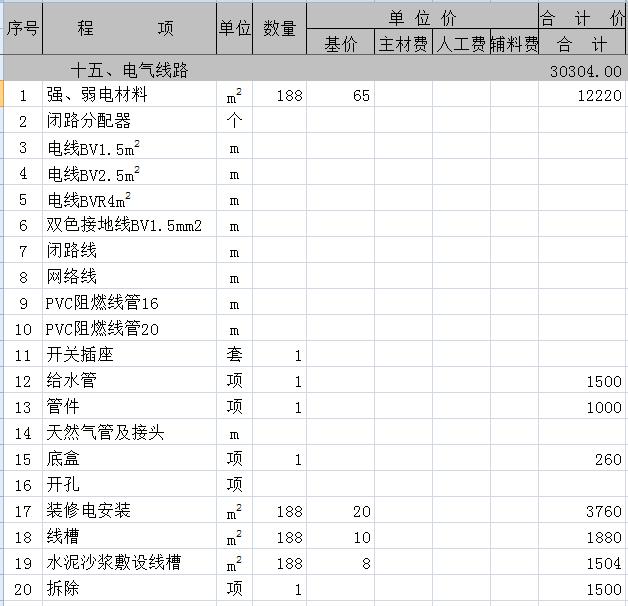Select the cell 网络线
This screenshot has height=606, width=628.
point(129,277)
